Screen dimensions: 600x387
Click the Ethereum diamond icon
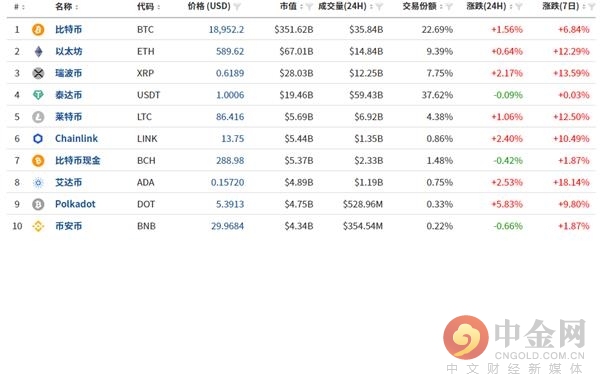[38, 51]
